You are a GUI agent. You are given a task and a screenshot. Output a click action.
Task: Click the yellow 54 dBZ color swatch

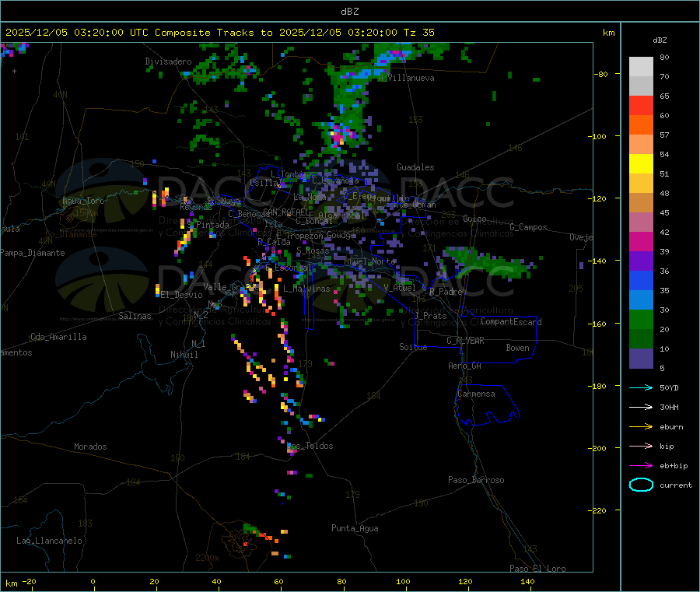click(641, 164)
